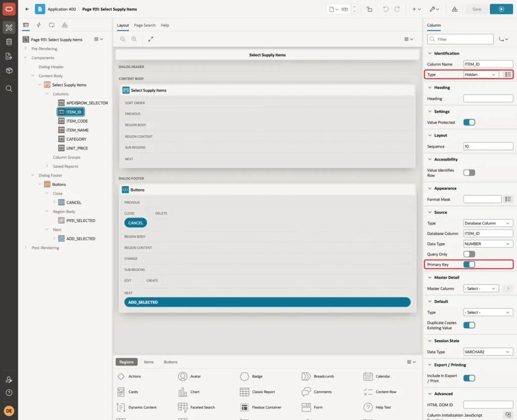This screenshot has width=517, height=420.
Task: Switch to the Page Search tab
Action: point(144,25)
